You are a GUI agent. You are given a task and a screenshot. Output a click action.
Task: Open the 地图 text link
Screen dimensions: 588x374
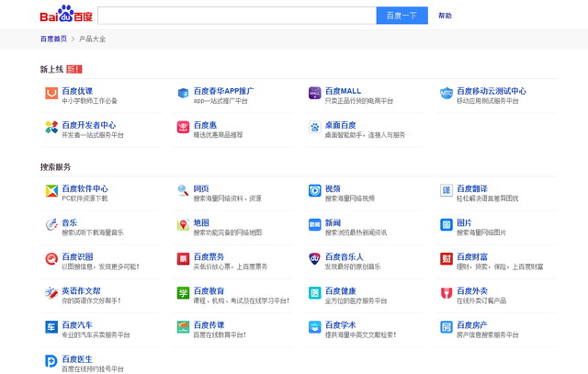tap(201, 222)
